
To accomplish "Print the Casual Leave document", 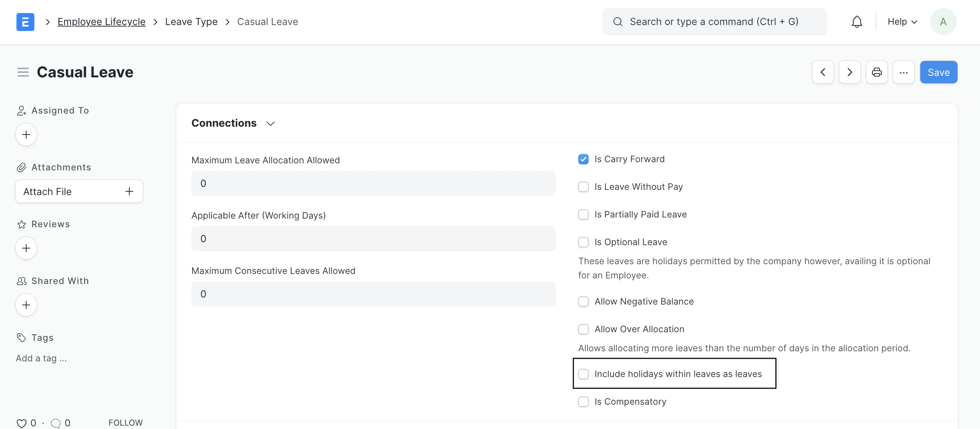I will coord(876,72).
